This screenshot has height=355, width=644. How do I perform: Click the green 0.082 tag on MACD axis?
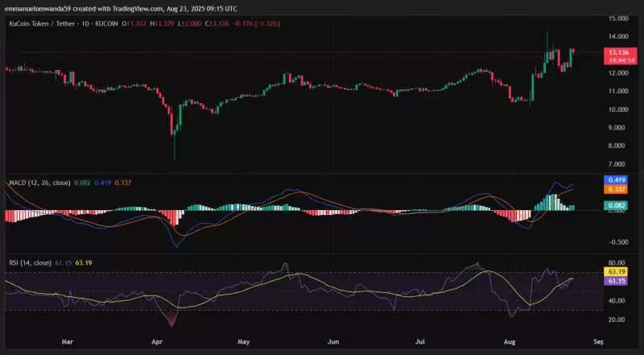click(615, 205)
